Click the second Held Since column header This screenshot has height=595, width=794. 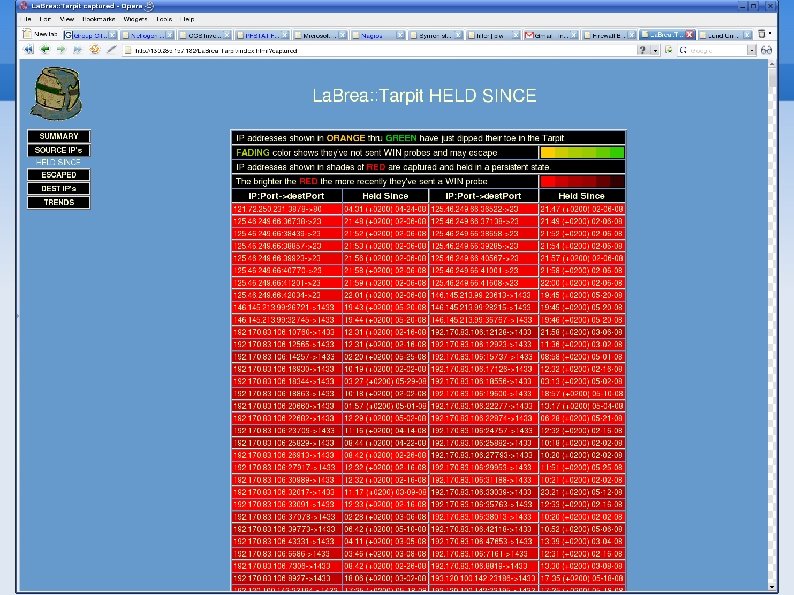tap(582, 196)
